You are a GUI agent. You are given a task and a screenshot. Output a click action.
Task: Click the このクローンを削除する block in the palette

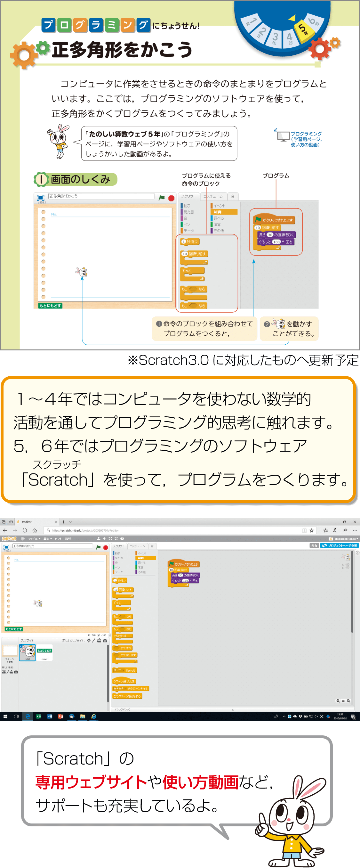point(127,696)
